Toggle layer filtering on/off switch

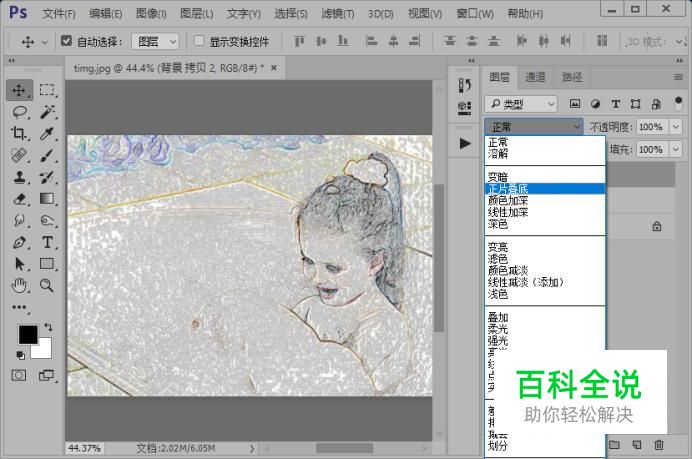(x=678, y=104)
